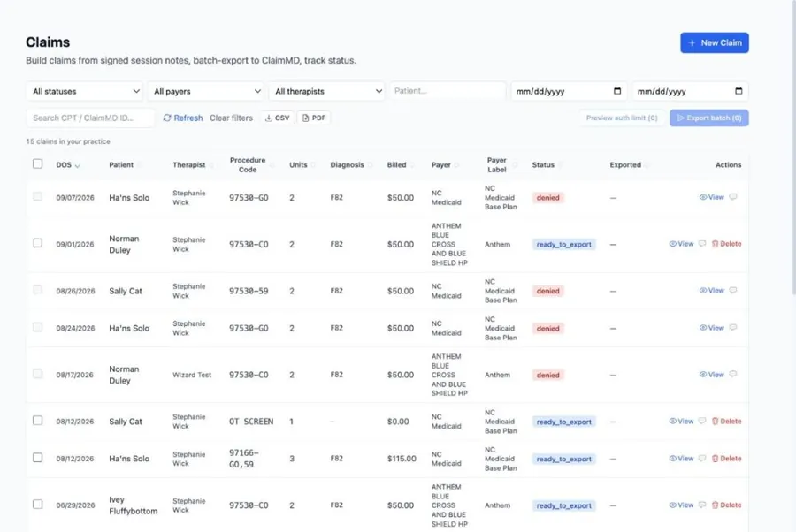
Task: View the 97166-GO,59 Ha'ns Solo claim
Action: (681, 459)
